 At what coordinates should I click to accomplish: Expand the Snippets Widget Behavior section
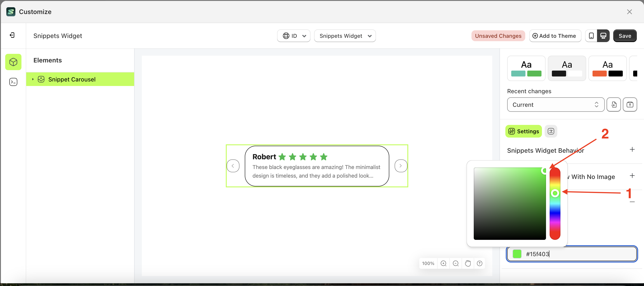[632, 149]
